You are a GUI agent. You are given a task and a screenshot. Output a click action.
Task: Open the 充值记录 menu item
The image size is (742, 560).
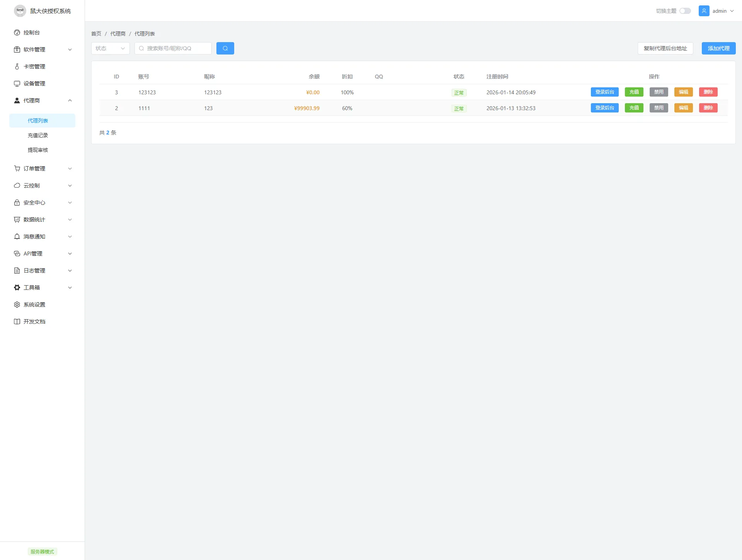click(x=38, y=135)
